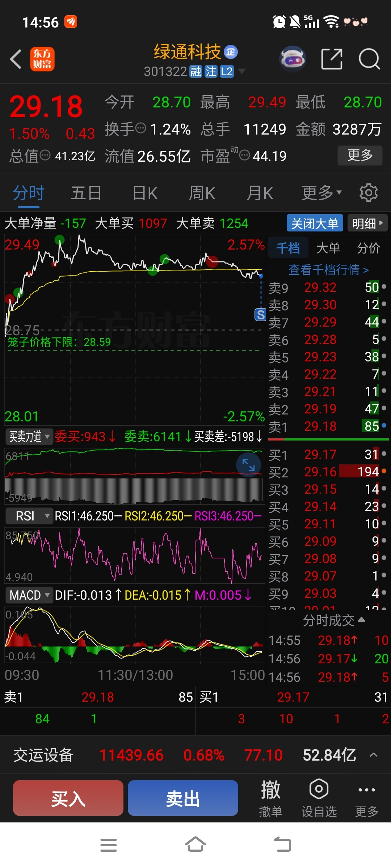Switch to 月K monthly candlestick tab
The image size is (391, 868).
[x=260, y=193]
